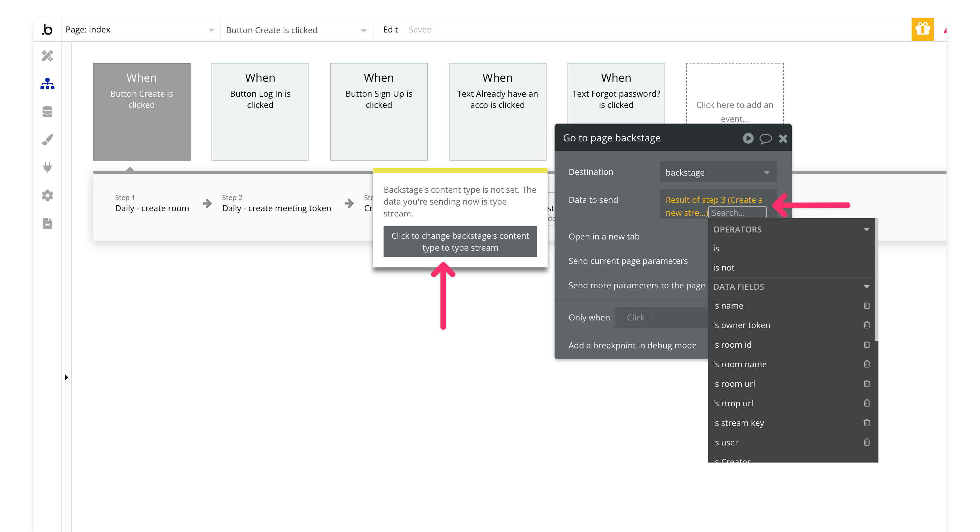Select the Button Log In is clicked event
The height and width of the screenshot is (532, 980).
coord(260,111)
